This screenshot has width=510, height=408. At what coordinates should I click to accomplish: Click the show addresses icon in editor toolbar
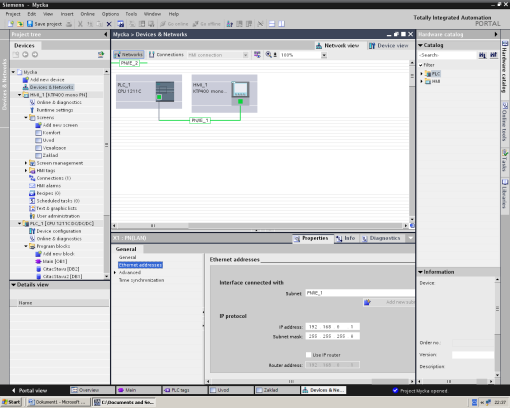coord(257,55)
